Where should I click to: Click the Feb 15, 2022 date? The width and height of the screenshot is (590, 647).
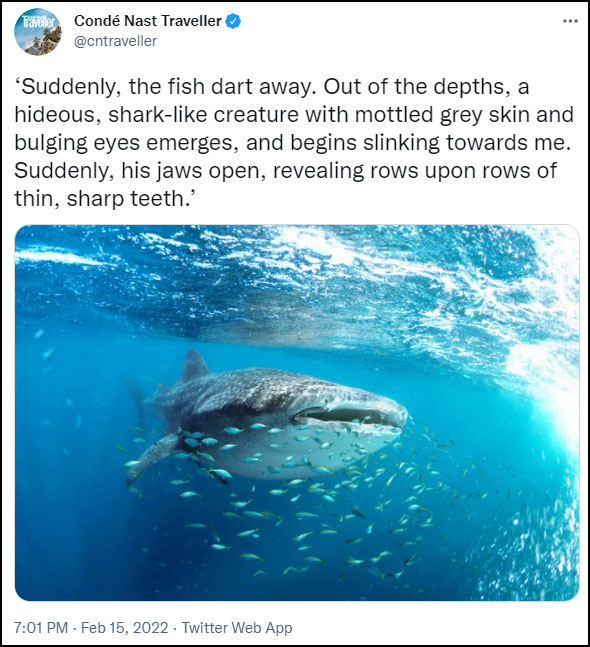tap(125, 628)
